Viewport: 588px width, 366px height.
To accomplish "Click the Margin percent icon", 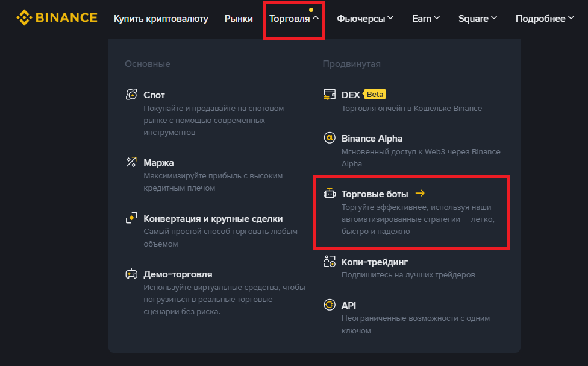I will [x=131, y=162].
